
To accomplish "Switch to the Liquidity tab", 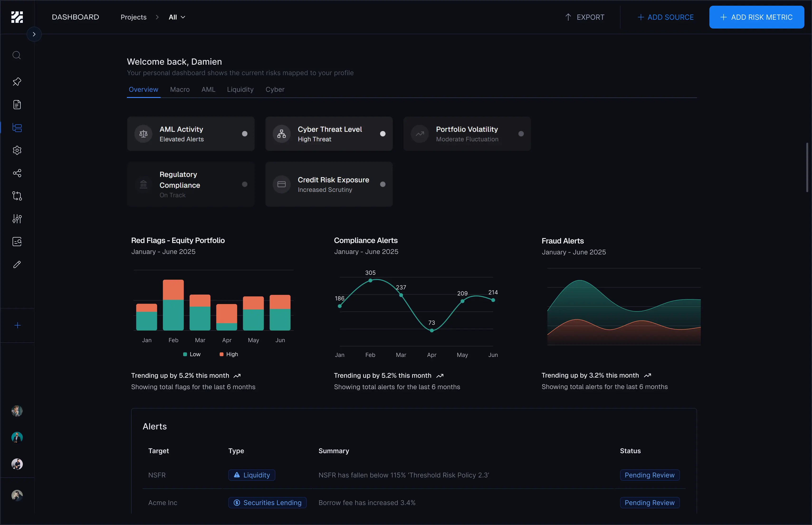I will pos(240,89).
